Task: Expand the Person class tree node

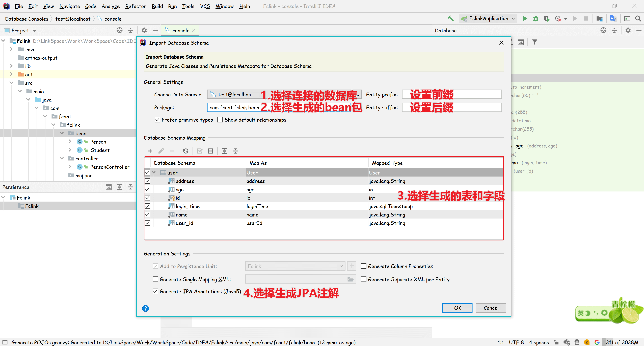Action: (x=70, y=141)
